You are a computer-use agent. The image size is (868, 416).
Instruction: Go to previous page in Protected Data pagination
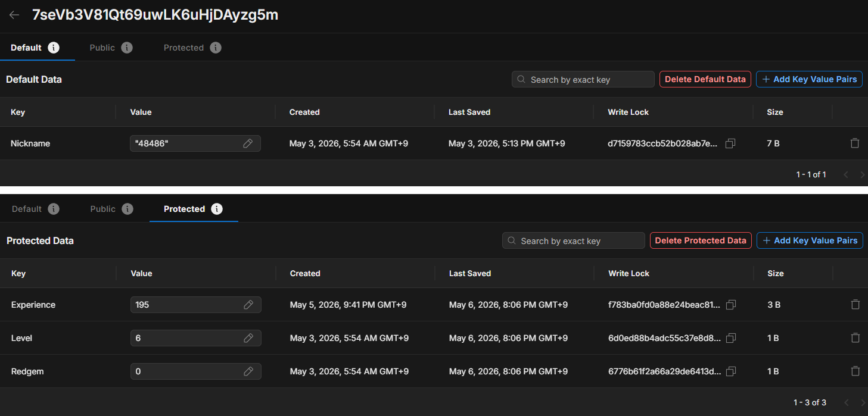pos(845,403)
